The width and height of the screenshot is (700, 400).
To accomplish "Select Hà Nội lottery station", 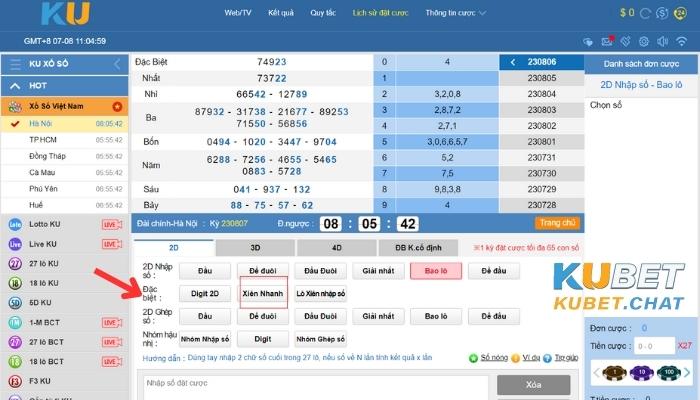I will (x=65, y=124).
